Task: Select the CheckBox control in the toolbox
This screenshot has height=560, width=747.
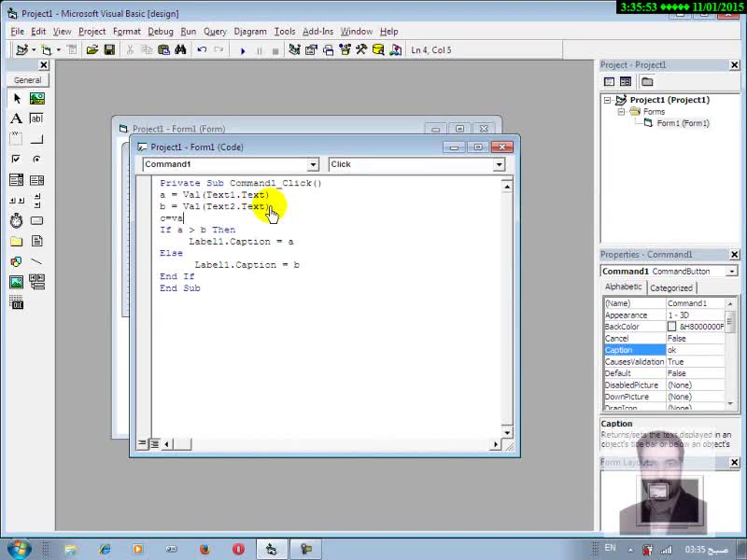Action: pyautogui.click(x=16, y=159)
